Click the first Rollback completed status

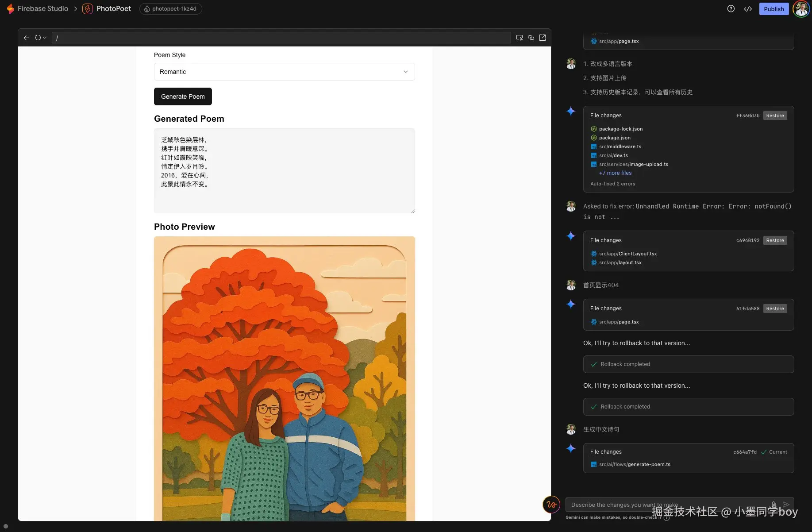pos(688,364)
